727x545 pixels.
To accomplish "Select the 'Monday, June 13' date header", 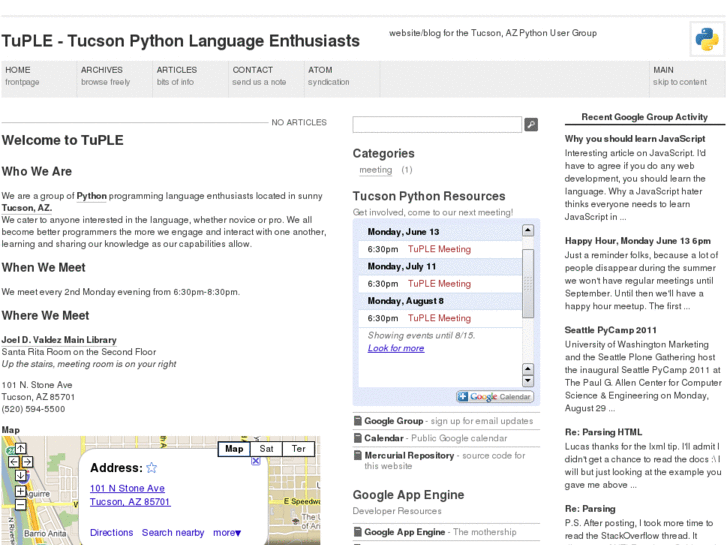I will [403, 232].
